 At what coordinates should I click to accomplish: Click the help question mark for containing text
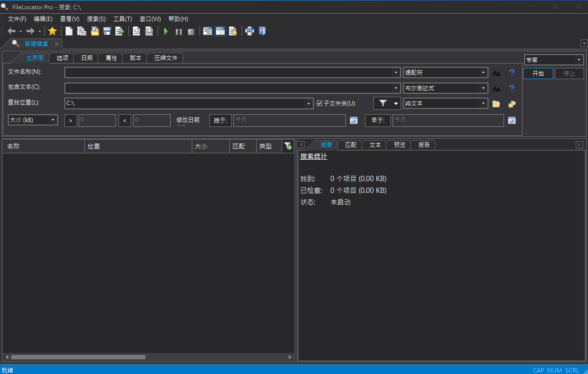(x=512, y=88)
